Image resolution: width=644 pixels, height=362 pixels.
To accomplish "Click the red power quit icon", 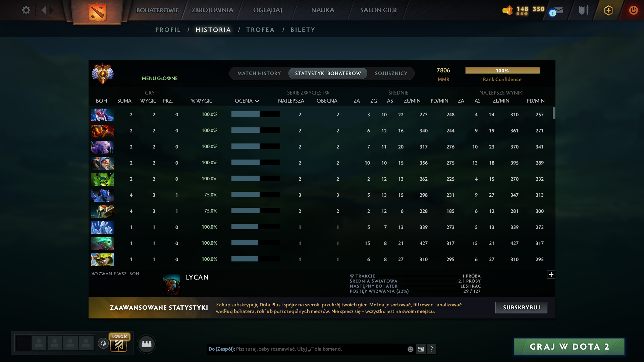I will [x=633, y=10].
